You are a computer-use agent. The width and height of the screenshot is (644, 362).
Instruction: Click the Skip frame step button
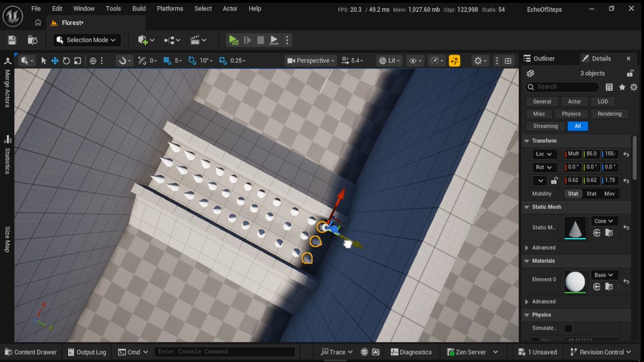point(247,40)
